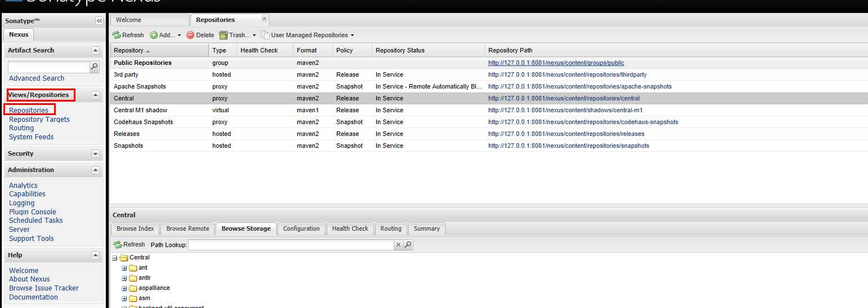Sort by the Repository column header

pos(159,50)
